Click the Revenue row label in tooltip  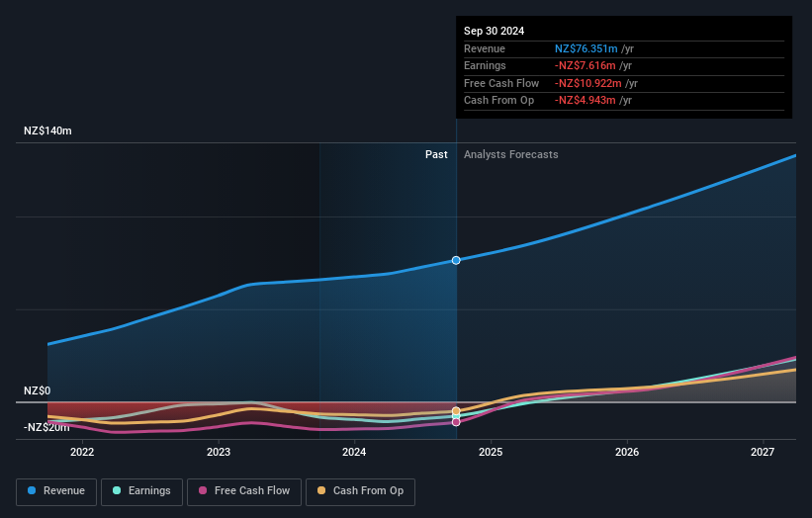coord(485,48)
